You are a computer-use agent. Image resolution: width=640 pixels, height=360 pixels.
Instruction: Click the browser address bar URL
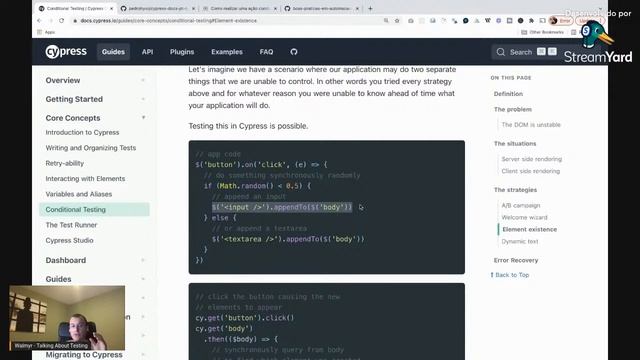169,20
